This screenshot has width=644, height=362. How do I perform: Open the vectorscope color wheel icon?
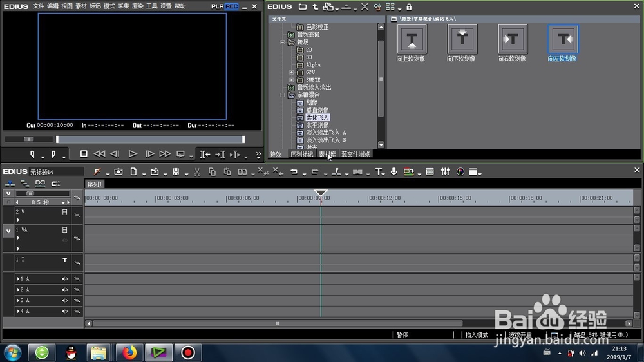460,172
